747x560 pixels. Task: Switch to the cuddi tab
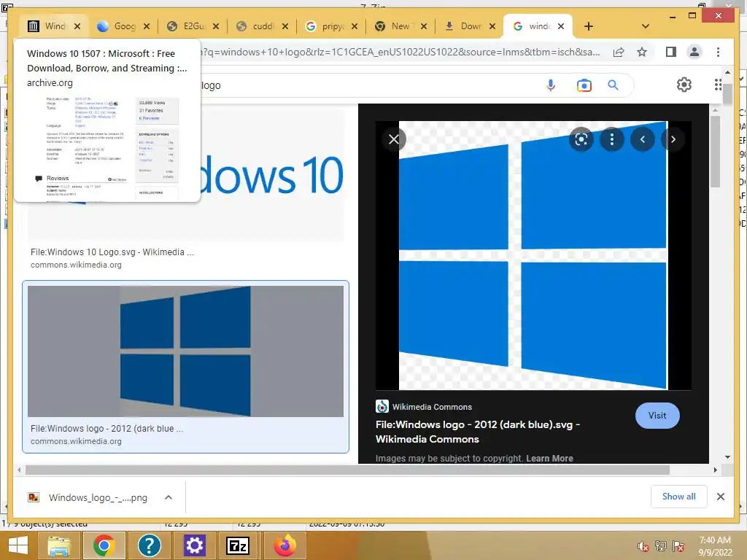(256, 26)
